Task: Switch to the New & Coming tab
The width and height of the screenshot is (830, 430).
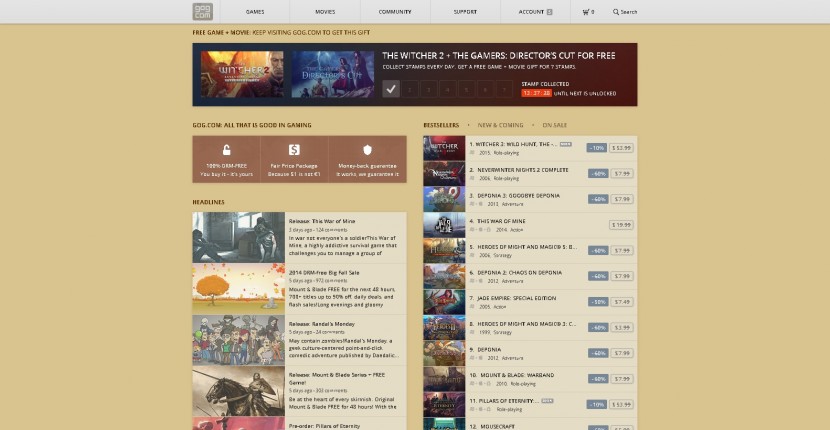Action: (x=500, y=125)
